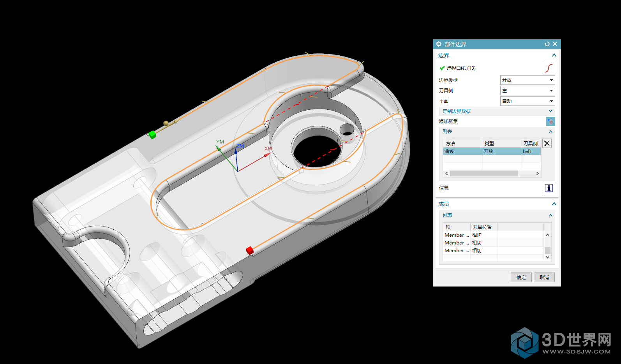Screen dimensions: 621x364
Task: Click the red end point cube on model
Action: pyautogui.click(x=250, y=250)
